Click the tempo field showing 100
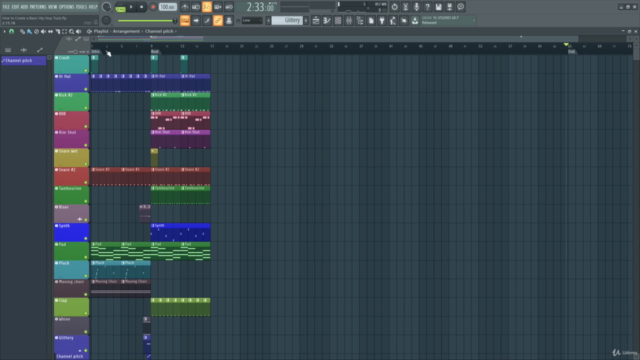The width and height of the screenshot is (640, 360). click(167, 7)
